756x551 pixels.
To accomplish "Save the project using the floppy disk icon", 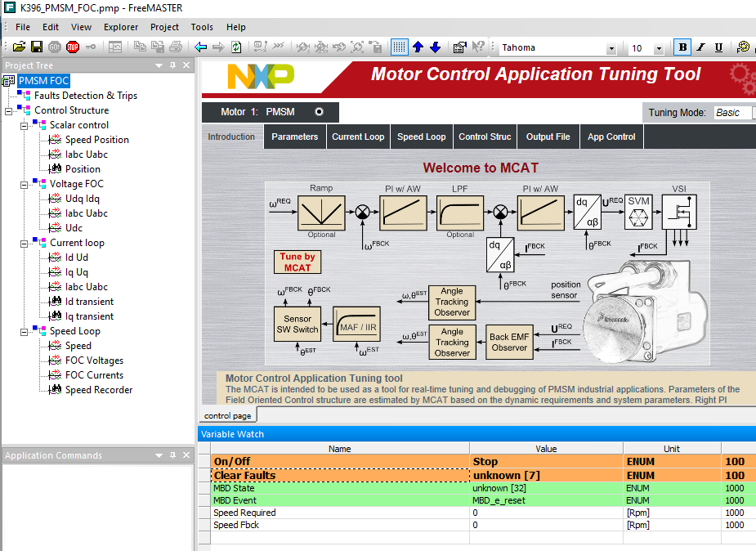I will coord(37,47).
